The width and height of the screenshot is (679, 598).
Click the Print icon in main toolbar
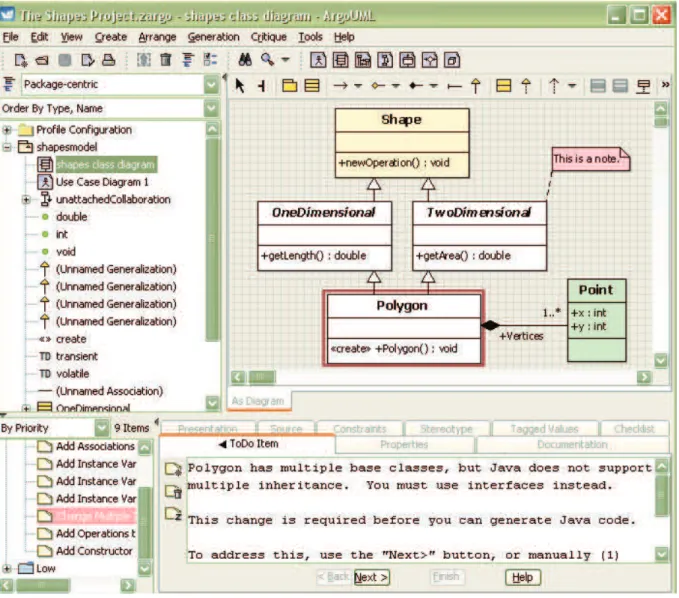(x=109, y=60)
